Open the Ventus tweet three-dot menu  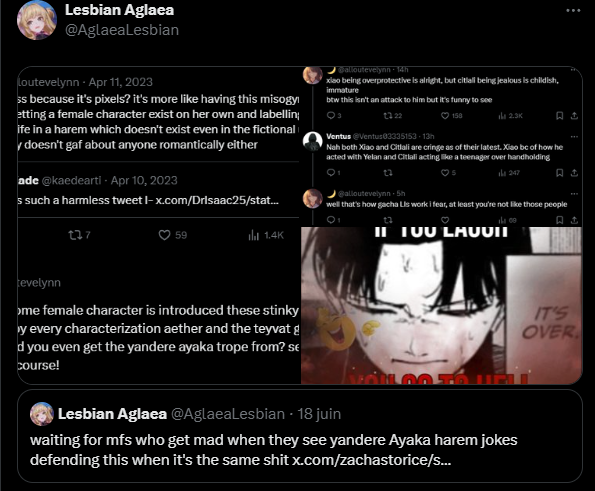coord(574,137)
